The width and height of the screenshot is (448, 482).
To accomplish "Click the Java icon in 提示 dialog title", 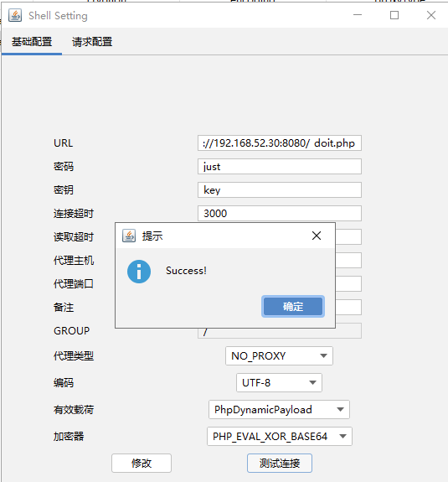I will (x=129, y=236).
